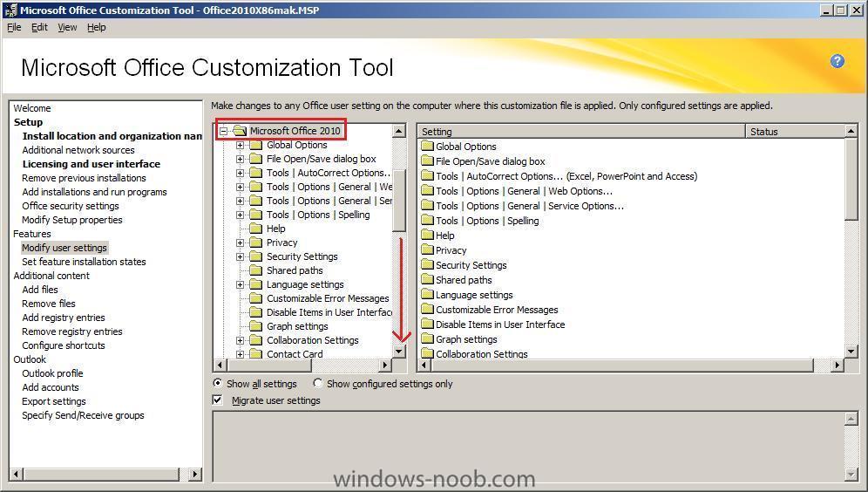
Task: Click Tools Web Options folder icon in settings list
Action: (x=427, y=190)
